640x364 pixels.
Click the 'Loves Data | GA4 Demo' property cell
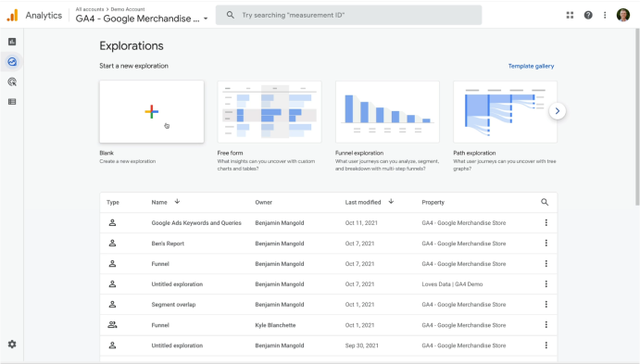pos(452,284)
